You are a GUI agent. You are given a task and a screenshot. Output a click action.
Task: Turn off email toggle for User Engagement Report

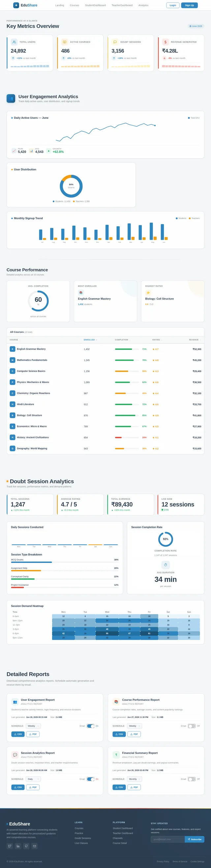tap(91, 726)
